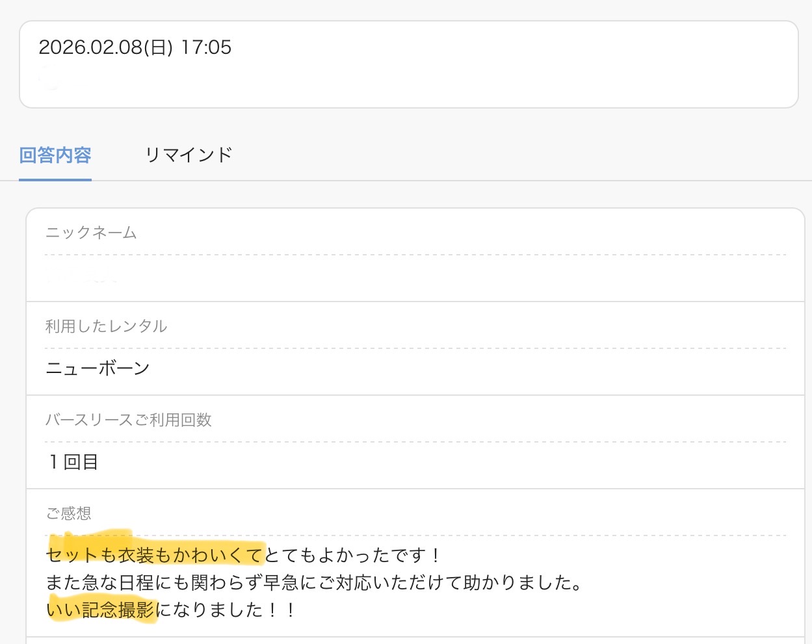Click highlighted text セットも衣装もかわいくて

pos(155,555)
